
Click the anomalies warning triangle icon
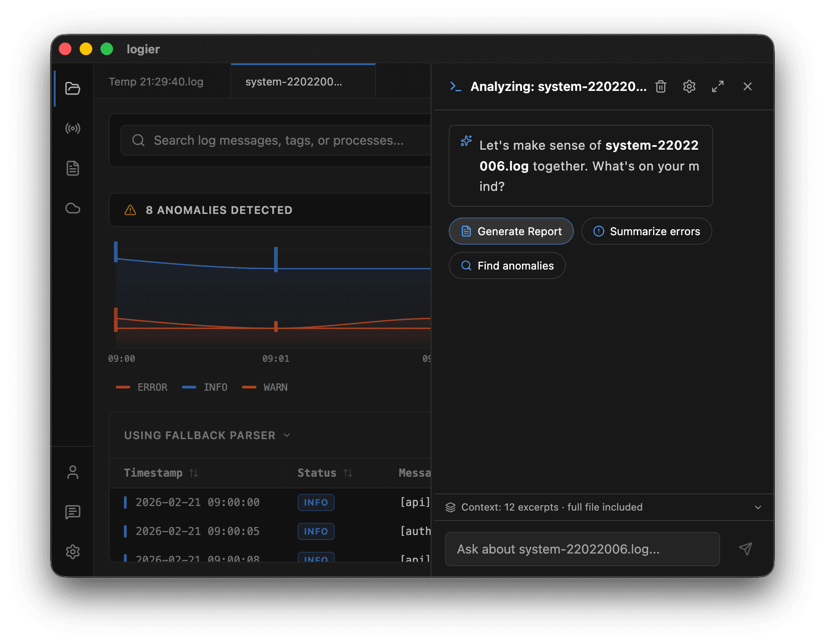coord(130,210)
